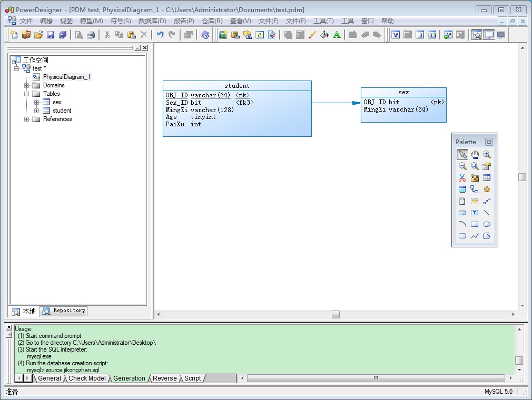Toggle the Output window toolbar button
The image size is (532, 400).
(x=489, y=35)
